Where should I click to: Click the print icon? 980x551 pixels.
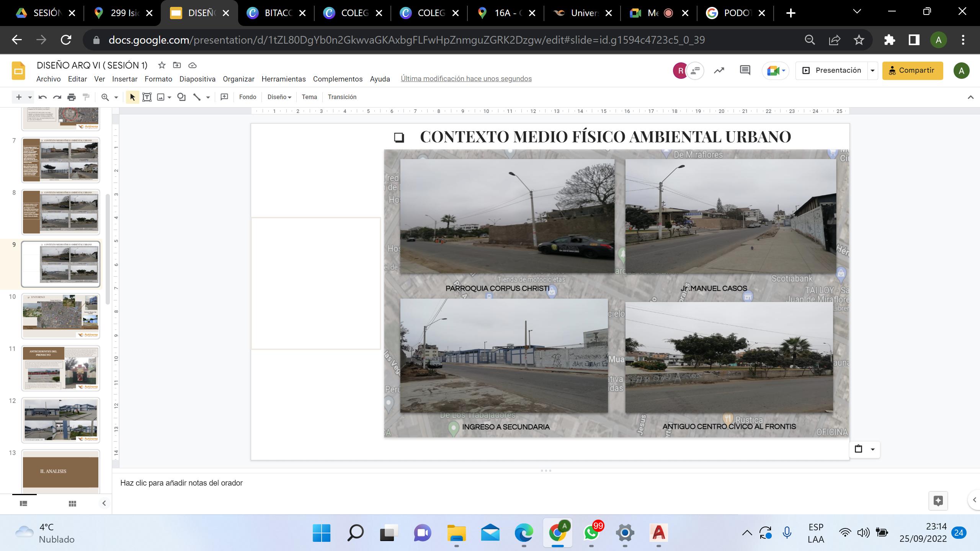(x=72, y=97)
